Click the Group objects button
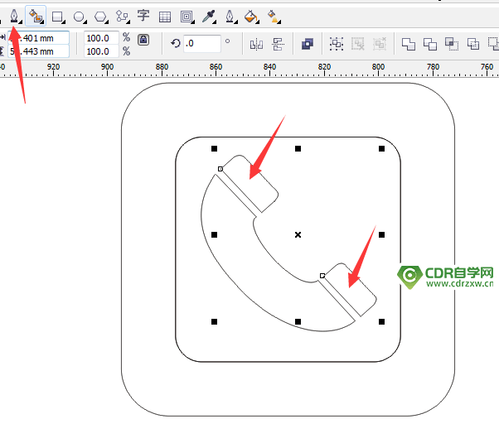This screenshot has height=448, width=499. tap(336, 44)
